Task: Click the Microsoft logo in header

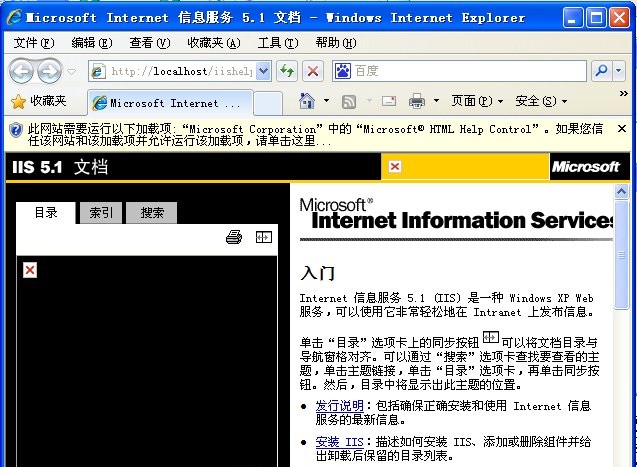Action: coord(585,166)
